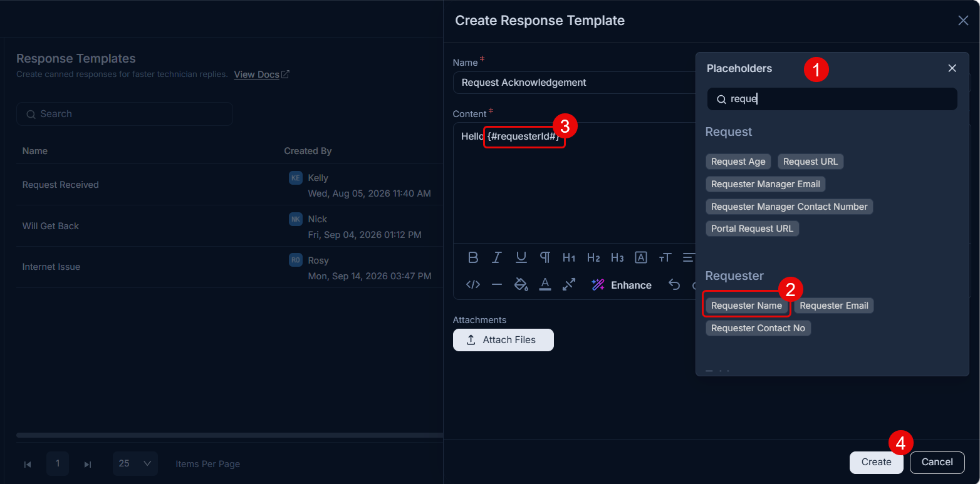980x484 pixels.
Task: Click the Requester group heading in Placeholders
Action: click(x=734, y=276)
